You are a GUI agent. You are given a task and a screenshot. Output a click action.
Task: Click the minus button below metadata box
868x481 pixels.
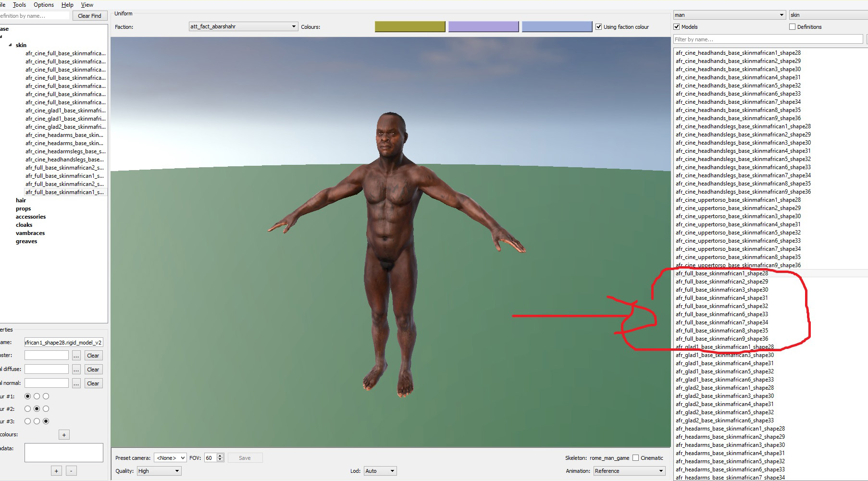pyautogui.click(x=71, y=471)
